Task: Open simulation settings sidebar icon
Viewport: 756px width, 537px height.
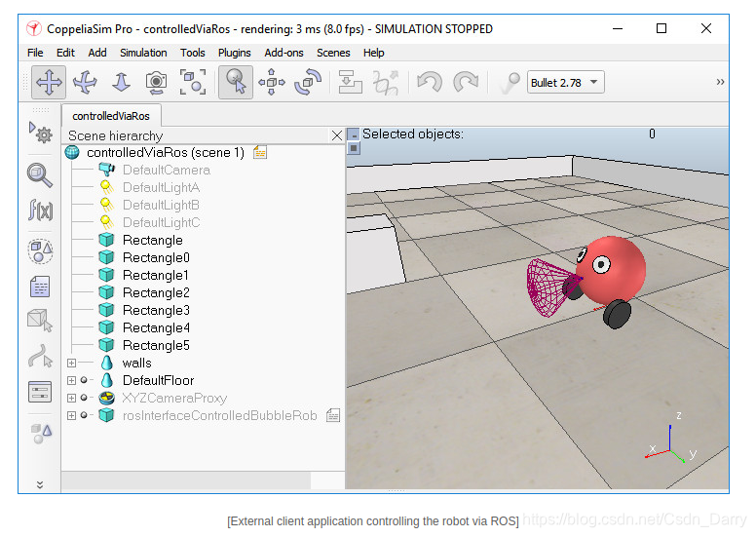Action: (x=40, y=133)
